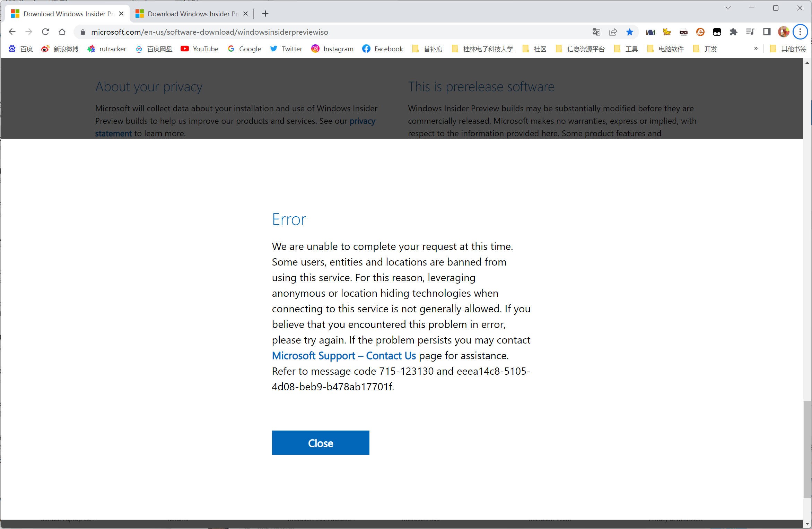812x529 pixels.
Task: Open the 替补席 bookmark folder
Action: [x=427, y=49]
